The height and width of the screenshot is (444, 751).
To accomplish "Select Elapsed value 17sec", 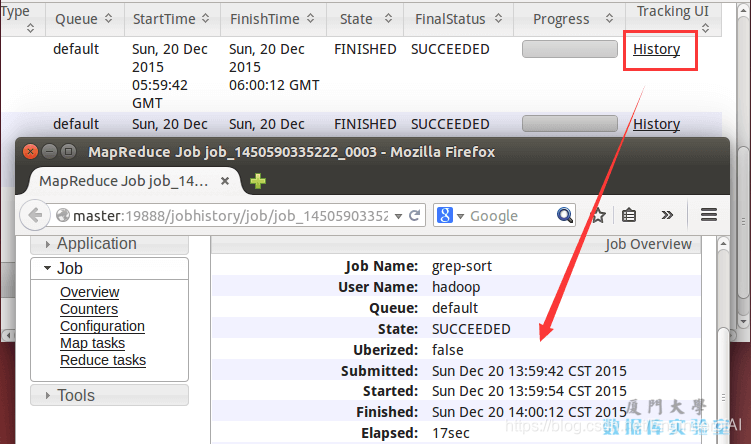I will point(451,433).
